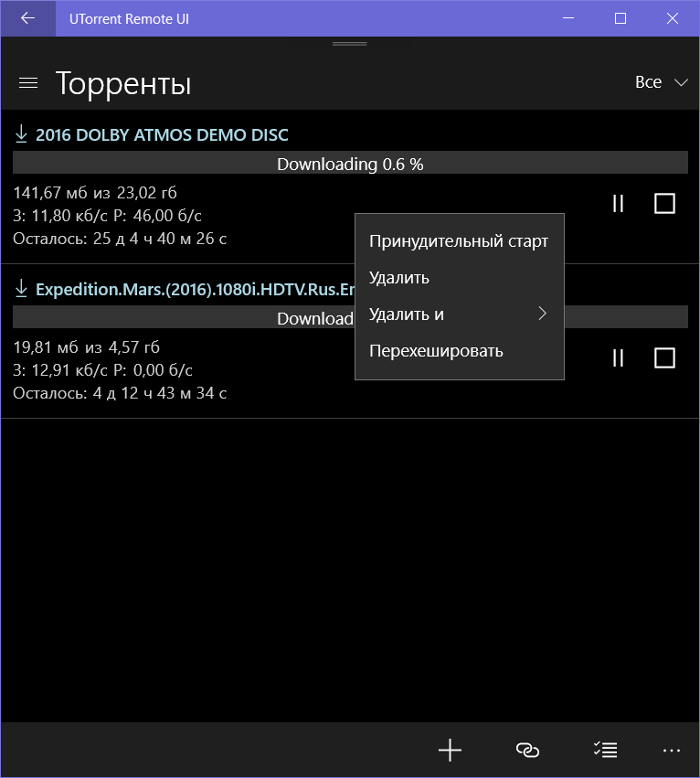Open the Удалить и submenu
Viewport: 700px width, 778px height.
pyautogui.click(x=460, y=314)
